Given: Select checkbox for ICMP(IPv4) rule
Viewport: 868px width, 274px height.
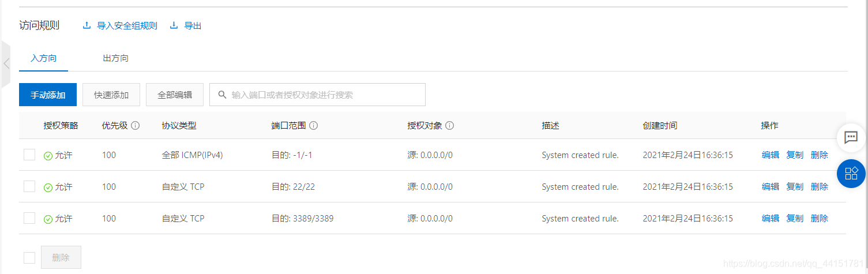Looking at the screenshot, I should 29,155.
